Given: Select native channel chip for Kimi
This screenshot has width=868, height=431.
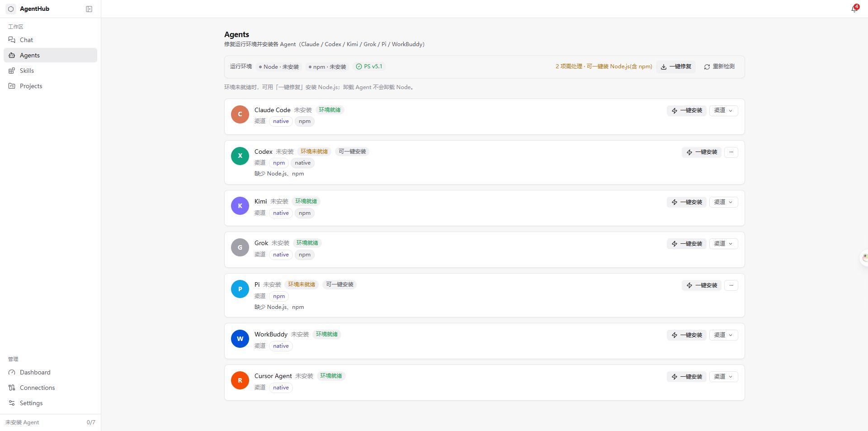Looking at the screenshot, I should (281, 213).
